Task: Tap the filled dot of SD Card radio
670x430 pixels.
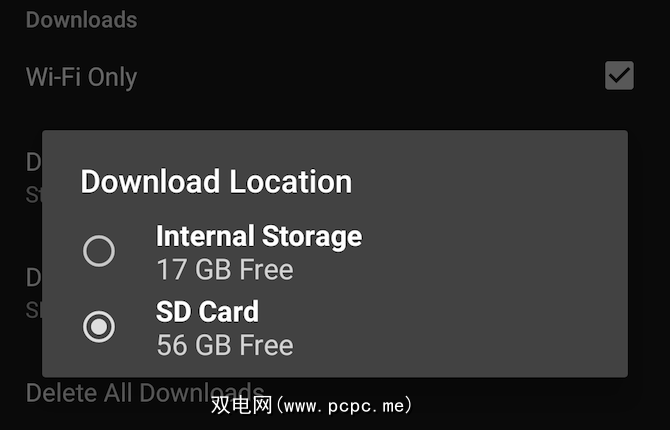Action: (x=99, y=327)
